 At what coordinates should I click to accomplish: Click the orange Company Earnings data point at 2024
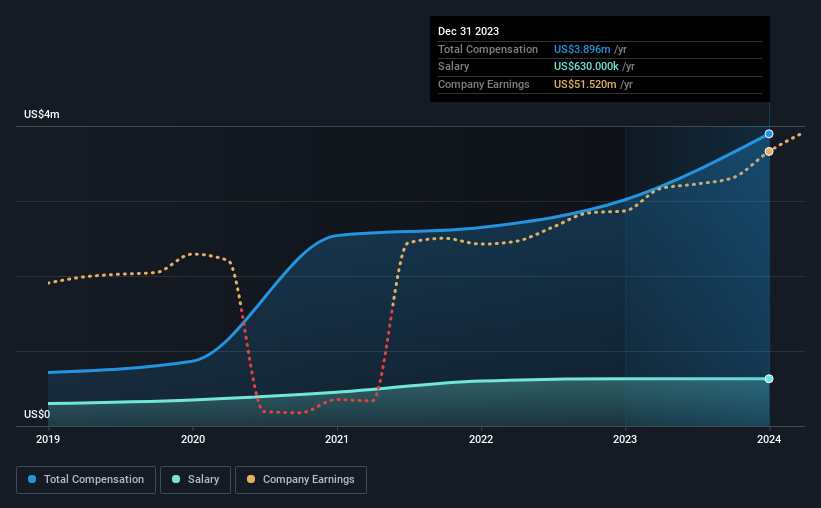pos(769,151)
